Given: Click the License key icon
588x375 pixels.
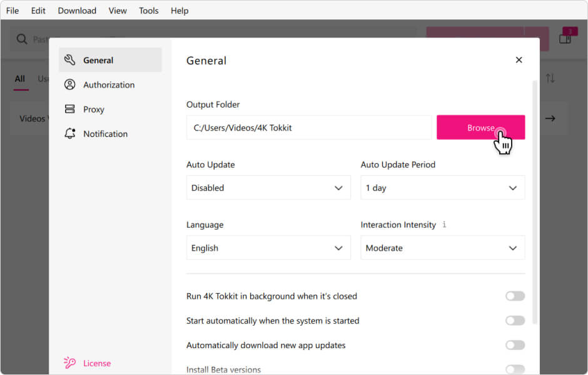Looking at the screenshot, I should tap(70, 363).
